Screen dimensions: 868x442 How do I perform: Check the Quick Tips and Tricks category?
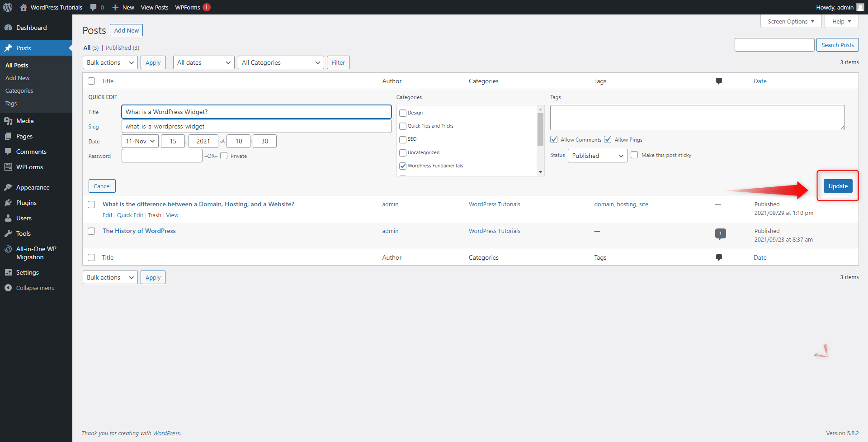tap(403, 126)
